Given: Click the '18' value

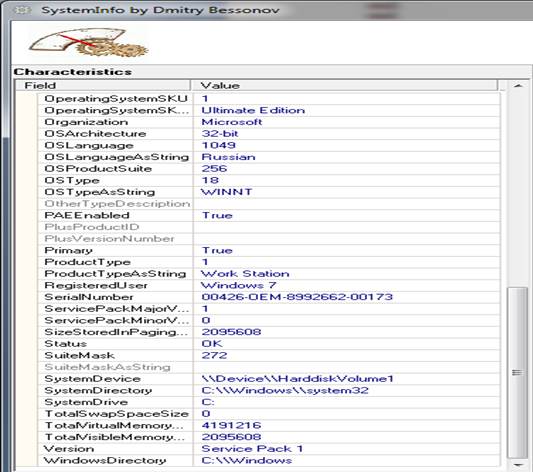Looking at the screenshot, I should pyautogui.click(x=210, y=180).
